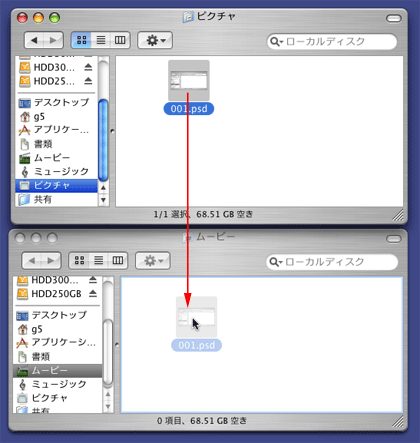The image size is (420, 443).
Task: Go back in ピクチャ window
Action: 34,40
